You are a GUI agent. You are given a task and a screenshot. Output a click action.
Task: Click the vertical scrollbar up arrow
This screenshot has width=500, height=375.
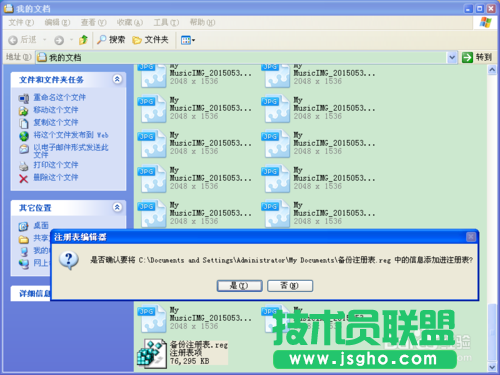pyautogui.click(x=492, y=70)
